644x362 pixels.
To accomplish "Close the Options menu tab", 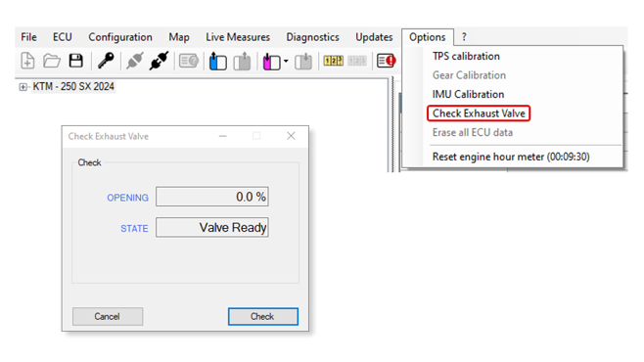I will [428, 37].
